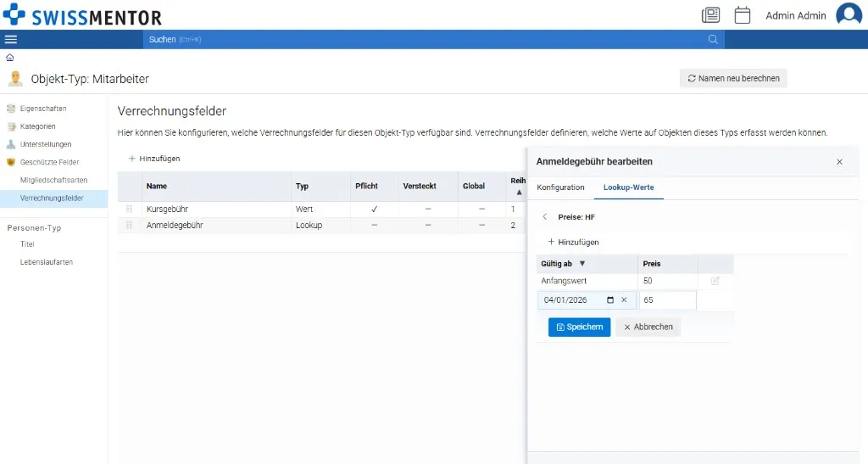Screen dimensions: 868x464
Task: Click the Geschützte Felder shield icon
Action: click(x=10, y=162)
